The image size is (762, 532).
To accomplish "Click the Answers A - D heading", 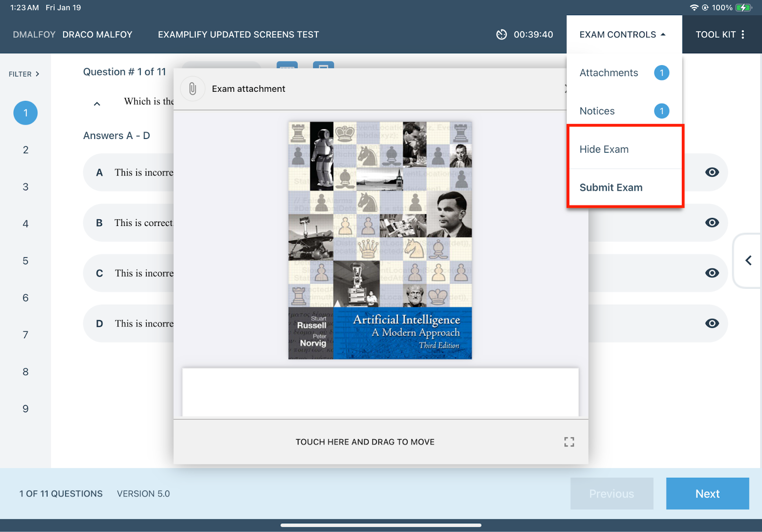I will 117,136.
